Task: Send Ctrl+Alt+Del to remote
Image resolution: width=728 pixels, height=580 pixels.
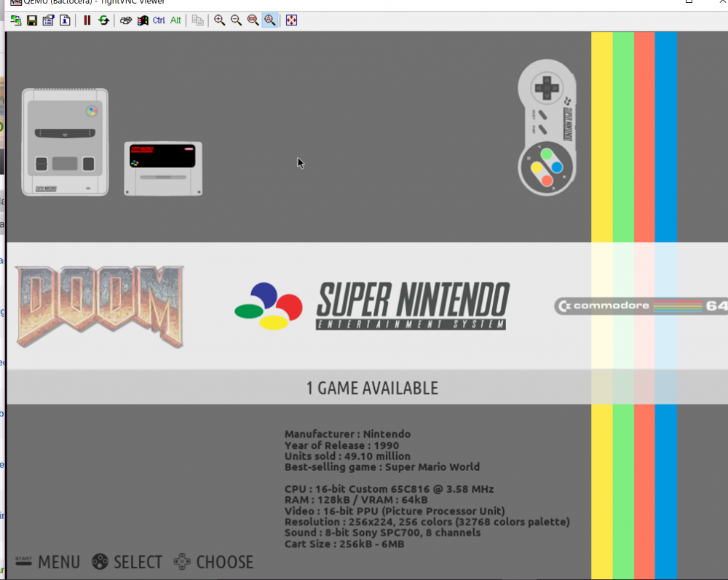Action: (x=126, y=20)
